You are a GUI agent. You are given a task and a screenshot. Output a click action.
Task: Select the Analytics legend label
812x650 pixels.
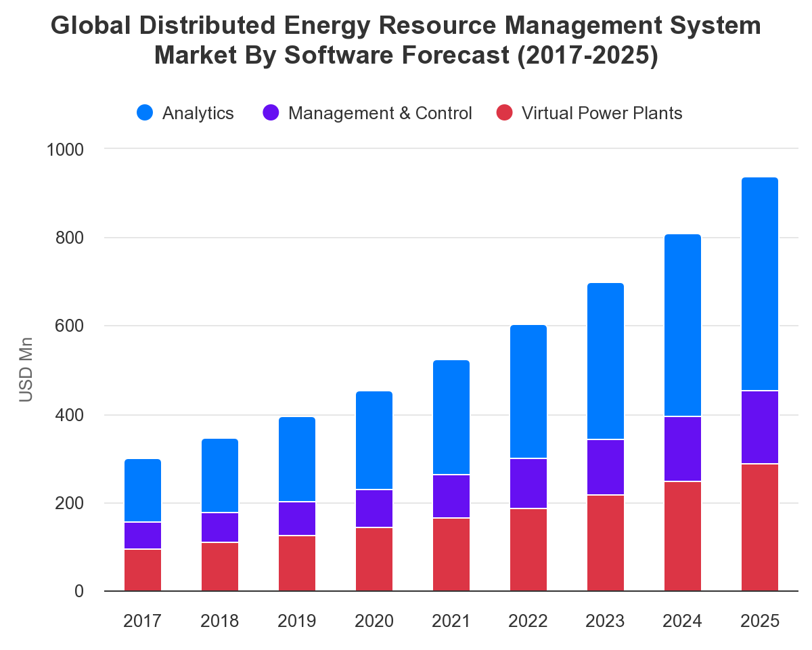pyautogui.click(x=198, y=113)
